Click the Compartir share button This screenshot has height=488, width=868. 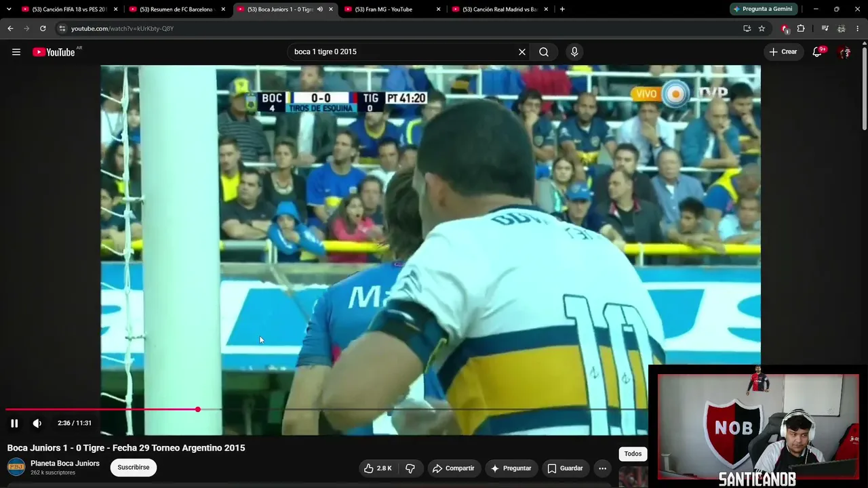454,468
